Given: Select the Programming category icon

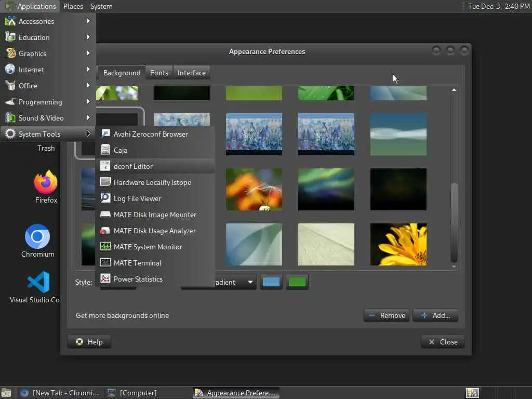Looking at the screenshot, I should coord(10,102).
